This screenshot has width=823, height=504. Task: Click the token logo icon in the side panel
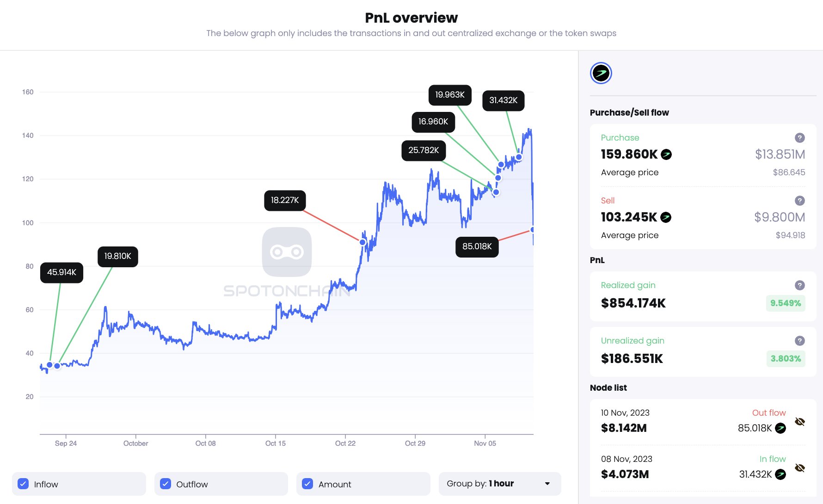[x=601, y=73]
